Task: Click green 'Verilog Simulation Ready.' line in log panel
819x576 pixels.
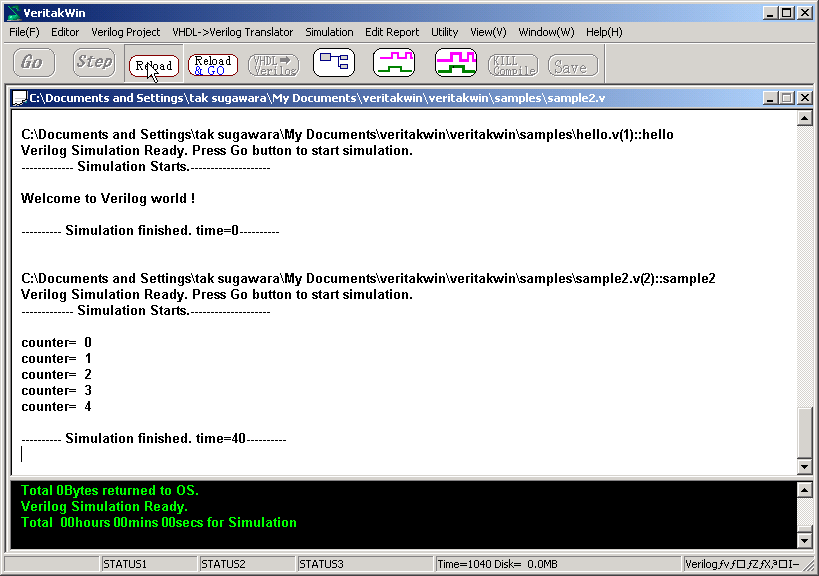Action: 104,507
